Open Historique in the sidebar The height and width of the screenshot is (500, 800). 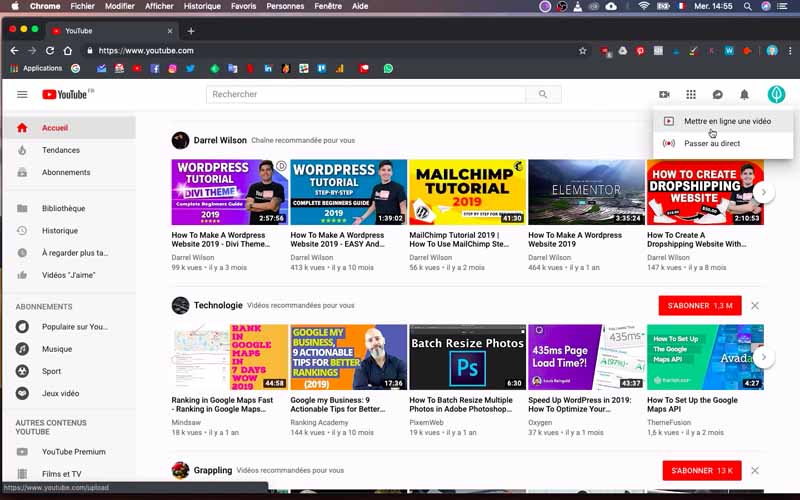coord(69,231)
